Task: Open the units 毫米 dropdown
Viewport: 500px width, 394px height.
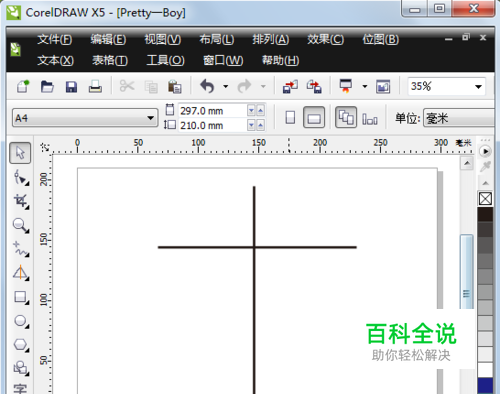Action: pyautogui.click(x=459, y=118)
